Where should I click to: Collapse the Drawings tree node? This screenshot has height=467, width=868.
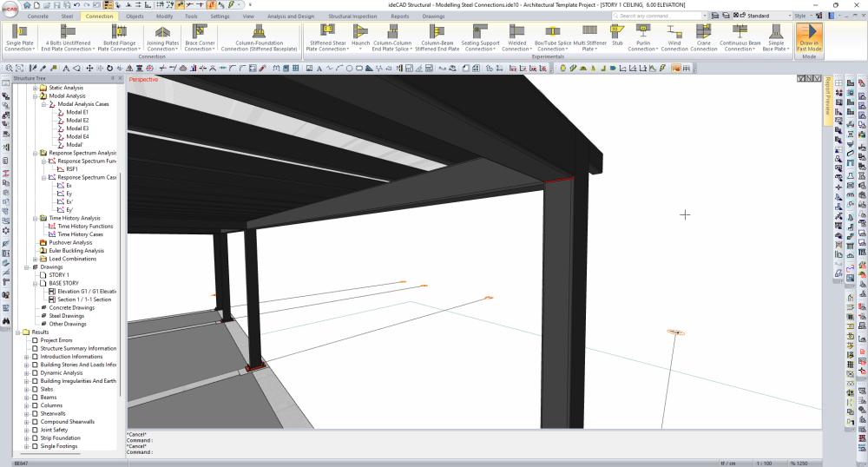tap(26, 267)
